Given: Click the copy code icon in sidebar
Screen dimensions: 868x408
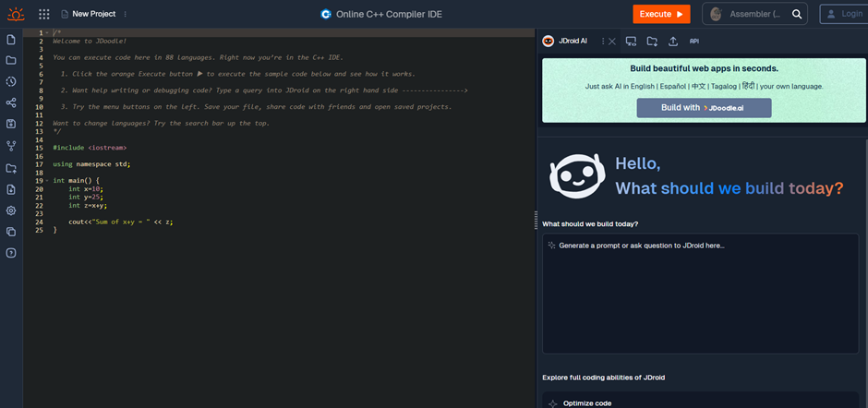Looking at the screenshot, I should pyautogui.click(x=10, y=232).
